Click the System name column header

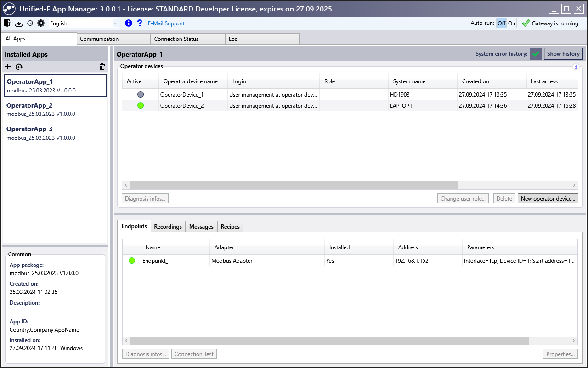click(x=423, y=81)
